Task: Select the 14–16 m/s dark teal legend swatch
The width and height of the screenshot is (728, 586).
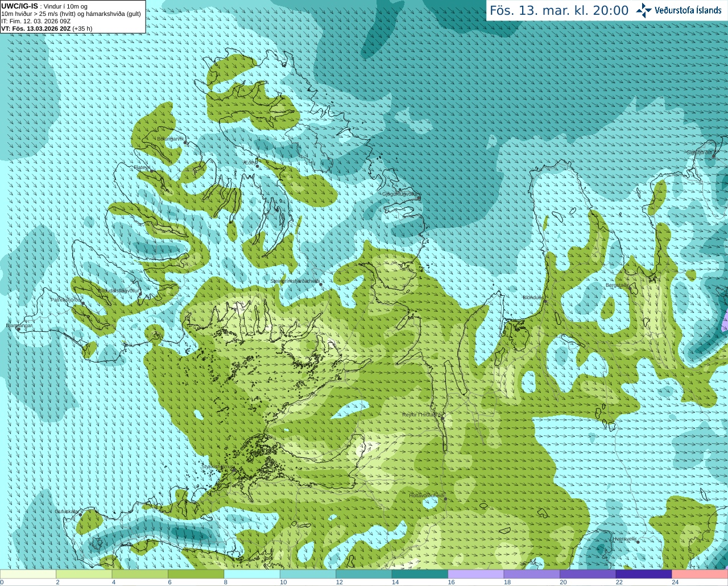Action: tap(420, 574)
